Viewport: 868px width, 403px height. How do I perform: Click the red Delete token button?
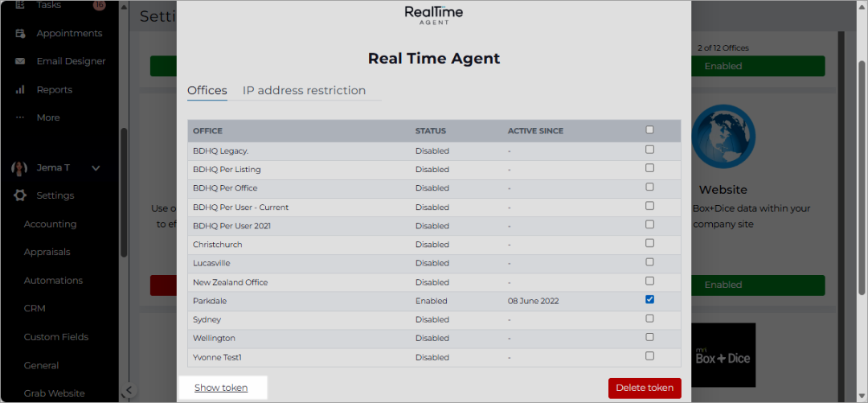point(645,388)
